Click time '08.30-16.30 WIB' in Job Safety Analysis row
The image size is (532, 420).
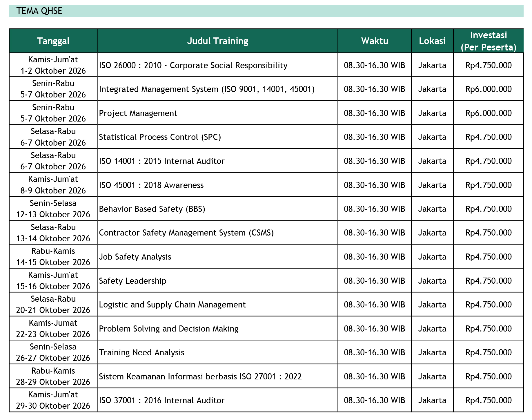point(375,257)
